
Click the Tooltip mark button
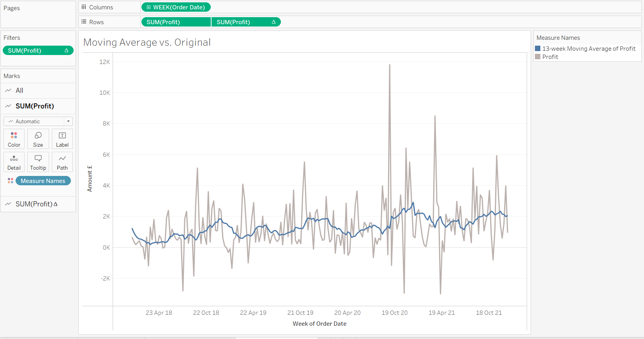click(x=38, y=162)
